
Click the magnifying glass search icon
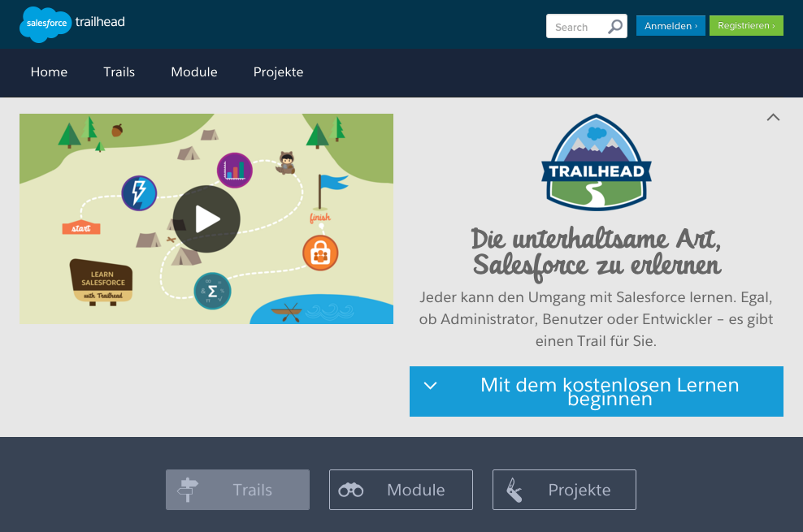615,26
